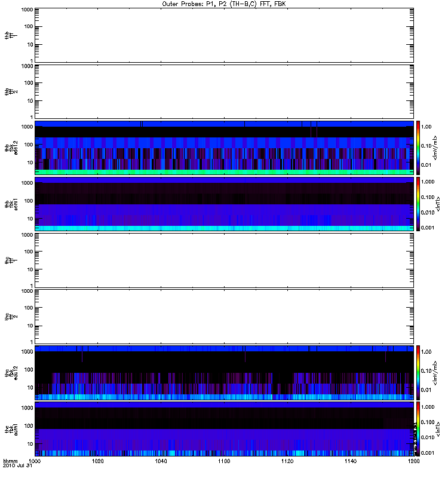Click the 100 tick of thb fbk edc12 axis
The width and height of the screenshot is (448, 478).
click(x=29, y=145)
